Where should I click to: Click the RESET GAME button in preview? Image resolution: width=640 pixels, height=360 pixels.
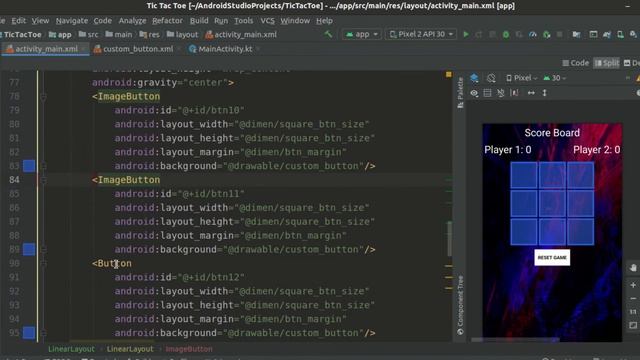coord(552,258)
